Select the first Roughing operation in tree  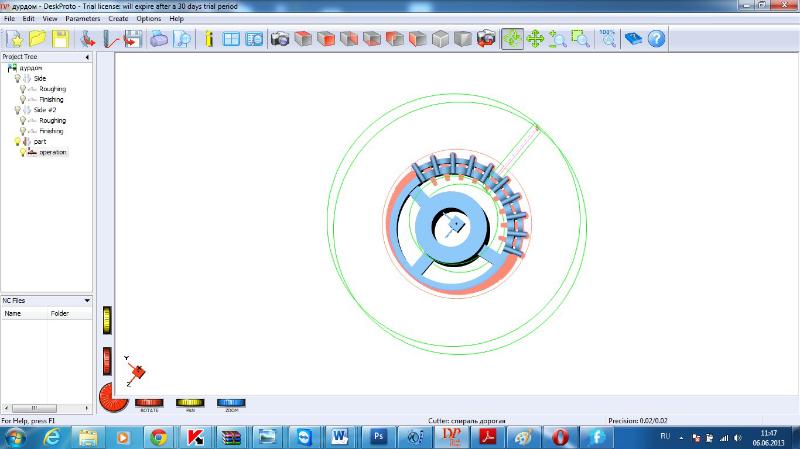click(52, 89)
